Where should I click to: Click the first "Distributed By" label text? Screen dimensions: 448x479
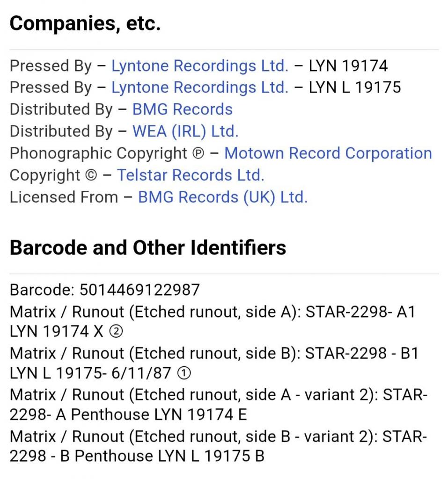click(x=61, y=109)
